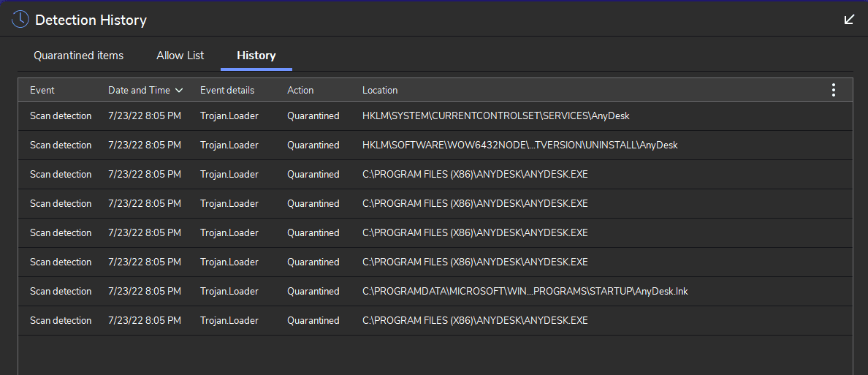Switch to the Quarantined items tab
This screenshot has height=375, width=868.
click(79, 56)
